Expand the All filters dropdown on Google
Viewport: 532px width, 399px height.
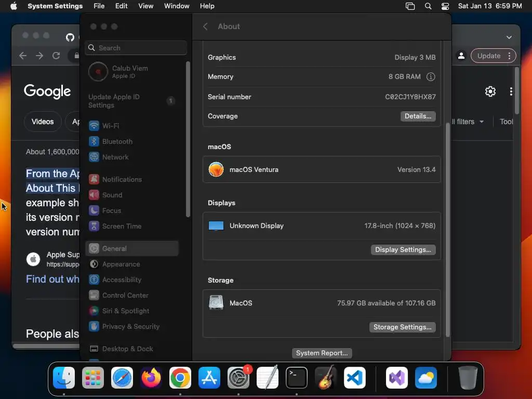tap(467, 122)
